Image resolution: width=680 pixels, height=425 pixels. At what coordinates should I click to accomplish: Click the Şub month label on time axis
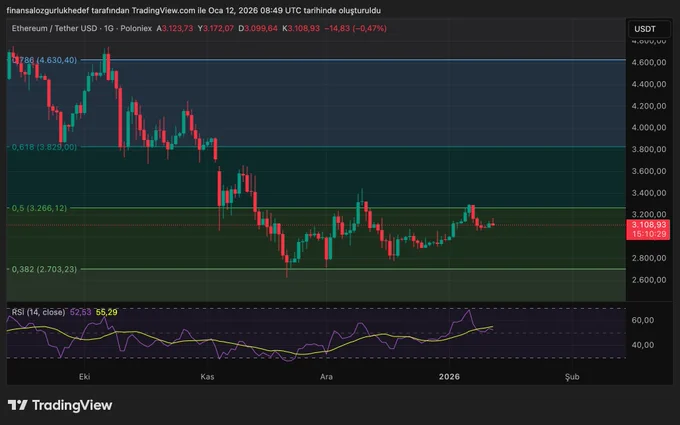point(572,376)
